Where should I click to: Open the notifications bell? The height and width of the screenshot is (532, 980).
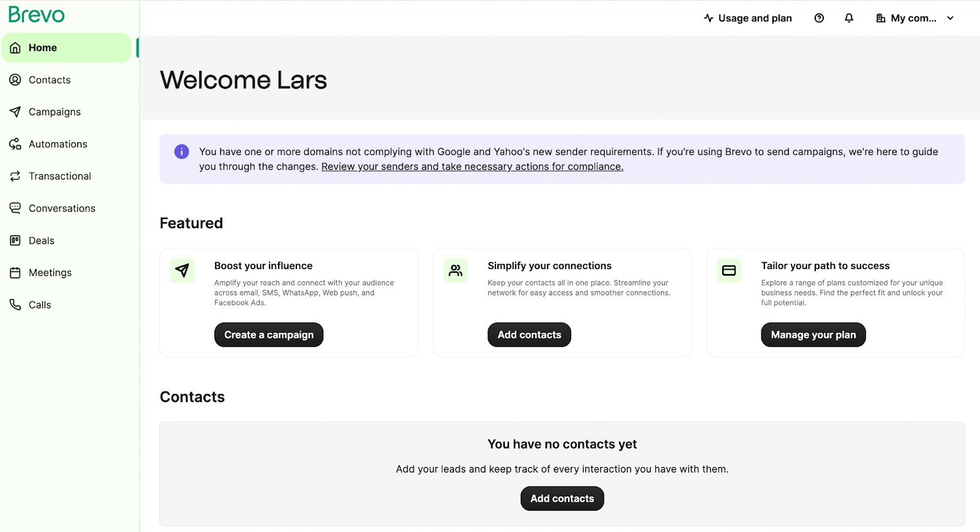tap(849, 18)
